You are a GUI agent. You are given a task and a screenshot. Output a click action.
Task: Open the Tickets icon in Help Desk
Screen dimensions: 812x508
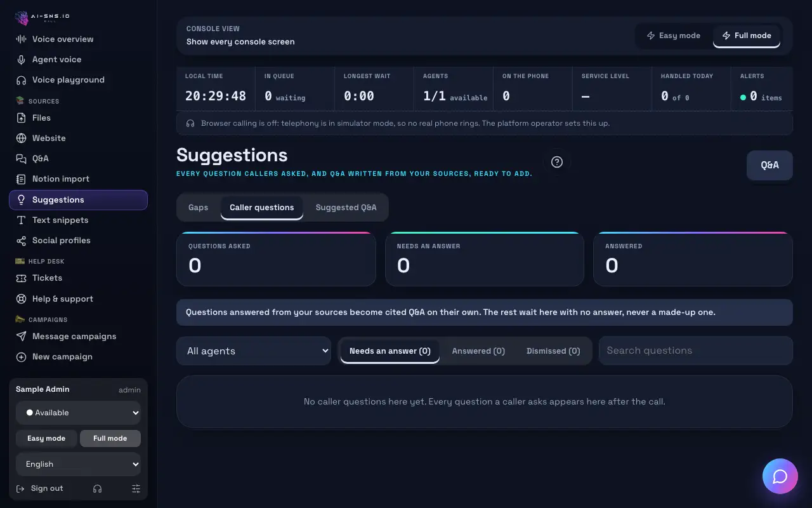[x=21, y=278]
